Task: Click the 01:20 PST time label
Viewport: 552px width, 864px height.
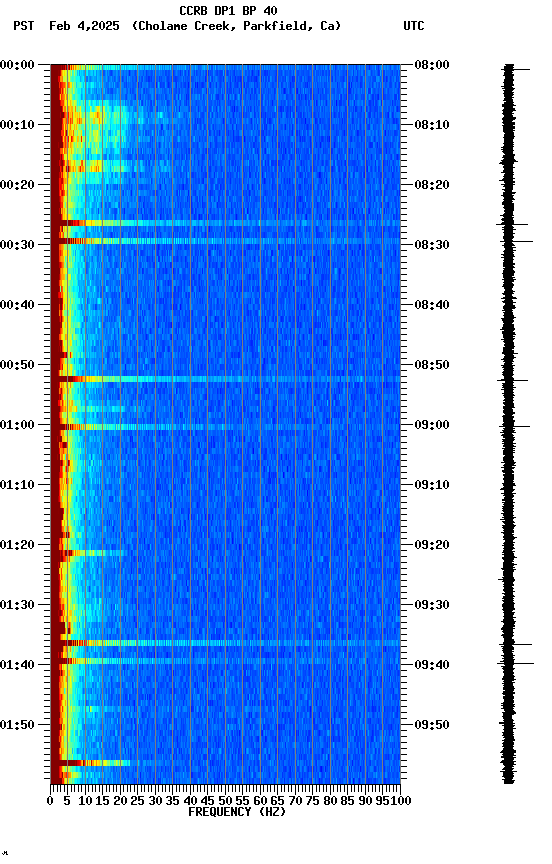Action: [17, 545]
